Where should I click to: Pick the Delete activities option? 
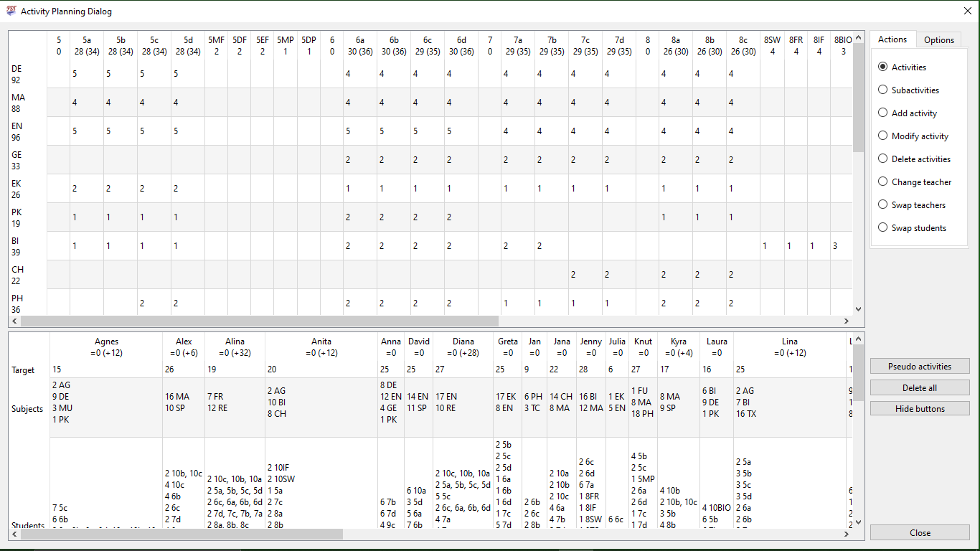[x=915, y=159]
